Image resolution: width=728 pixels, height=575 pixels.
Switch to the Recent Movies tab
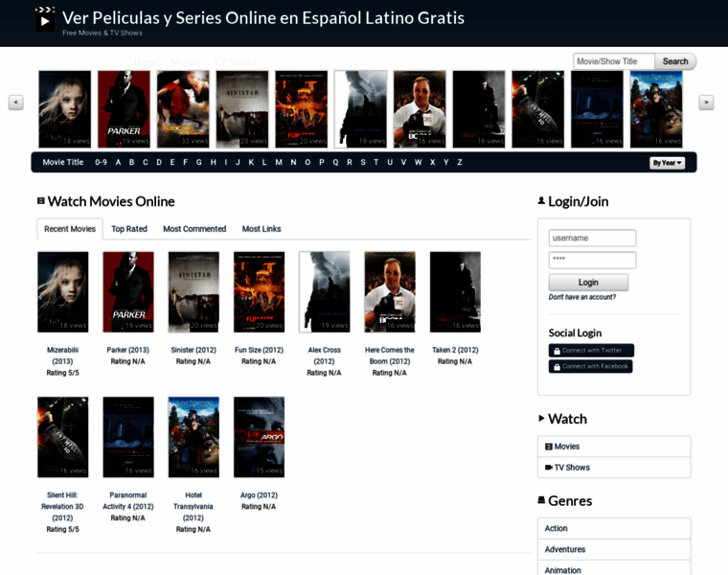coord(70,229)
